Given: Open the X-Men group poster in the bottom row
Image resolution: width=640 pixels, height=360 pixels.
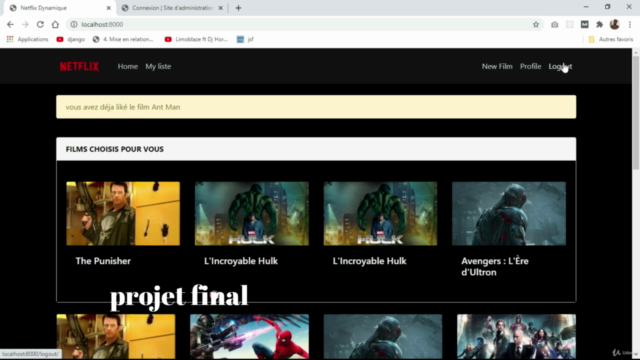Looking at the screenshot, I should [516, 336].
